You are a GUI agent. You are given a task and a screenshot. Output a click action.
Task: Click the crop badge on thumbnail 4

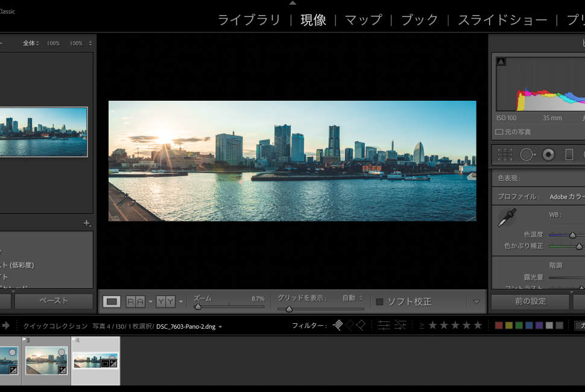point(105,363)
